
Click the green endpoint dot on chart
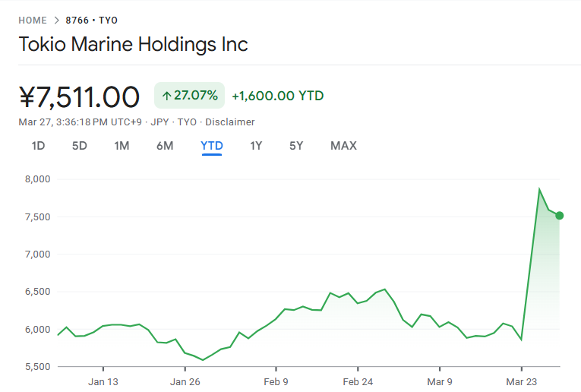[560, 216]
